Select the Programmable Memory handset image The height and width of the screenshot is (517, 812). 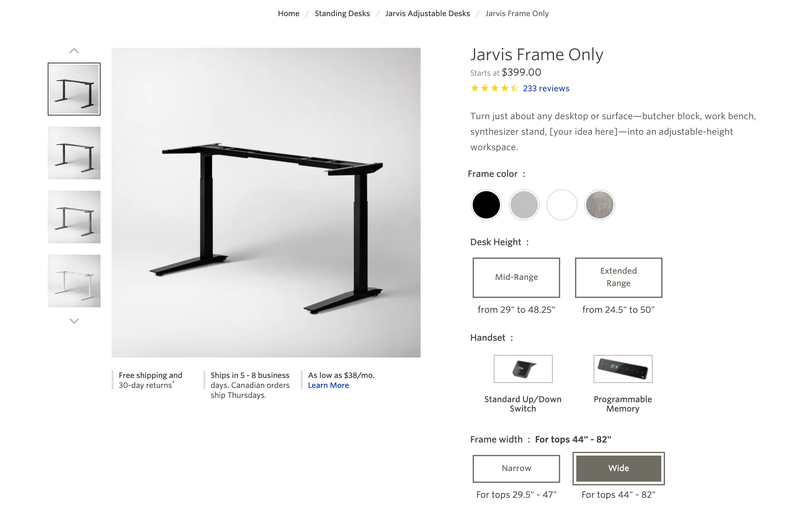[x=623, y=369]
